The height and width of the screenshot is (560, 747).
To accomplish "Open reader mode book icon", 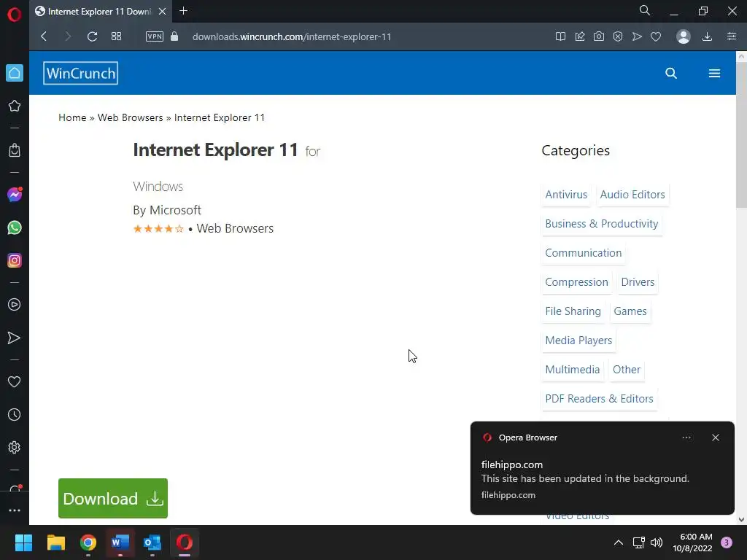I will pyautogui.click(x=560, y=36).
